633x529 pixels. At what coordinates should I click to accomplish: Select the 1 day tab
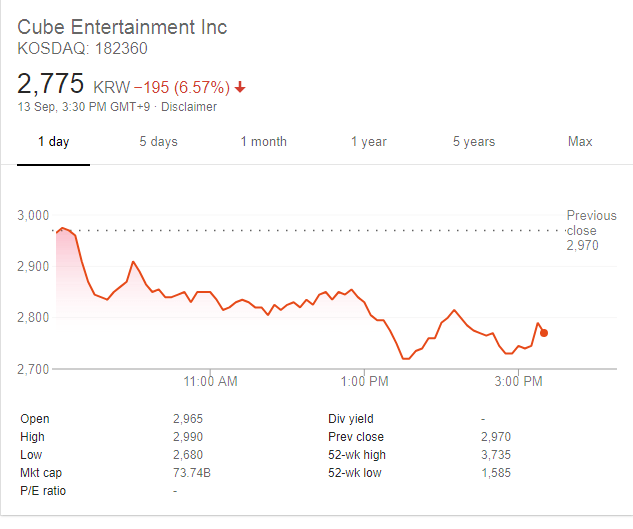click(54, 142)
